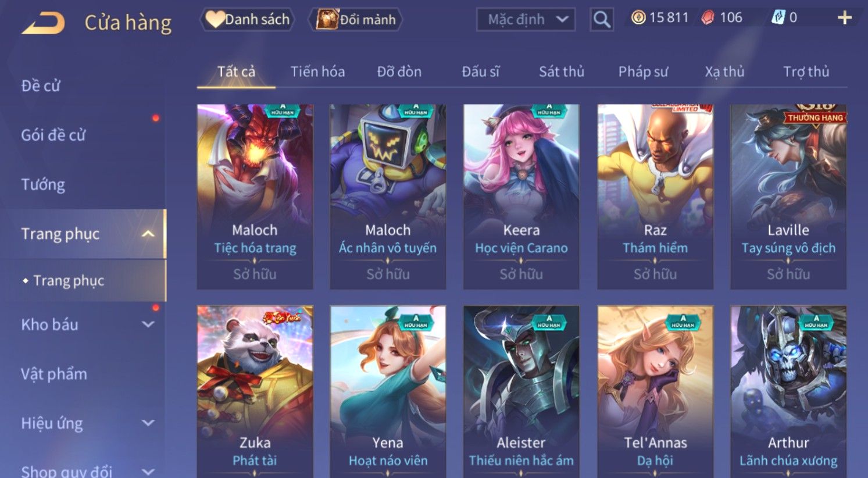Switch to the Pháp sư tab

643,72
